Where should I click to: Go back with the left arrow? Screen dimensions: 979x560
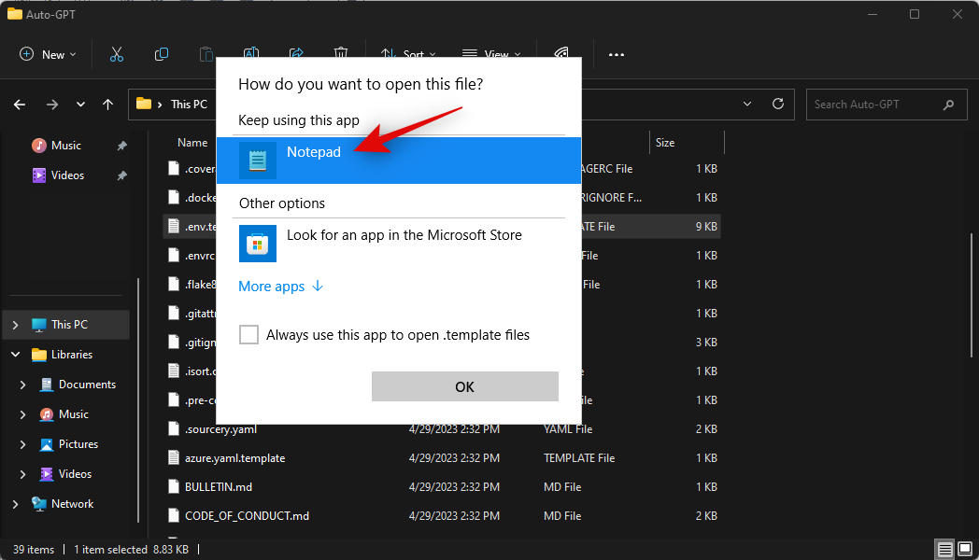(x=20, y=105)
